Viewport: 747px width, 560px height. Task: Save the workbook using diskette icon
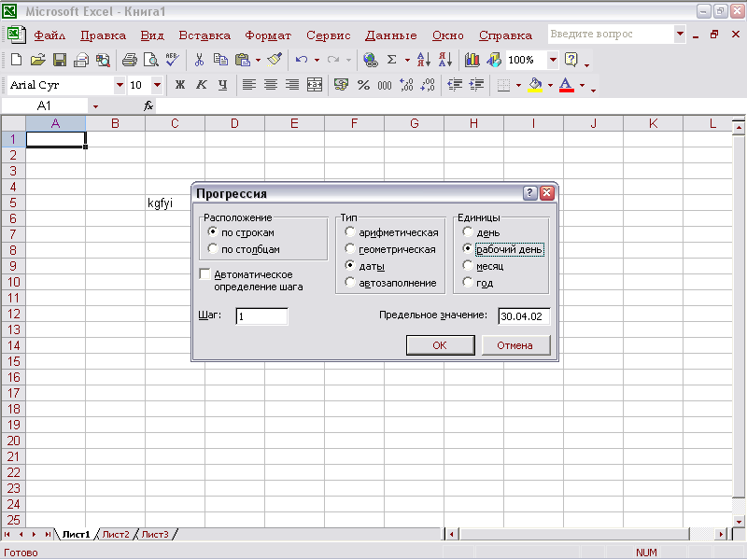pyautogui.click(x=60, y=60)
